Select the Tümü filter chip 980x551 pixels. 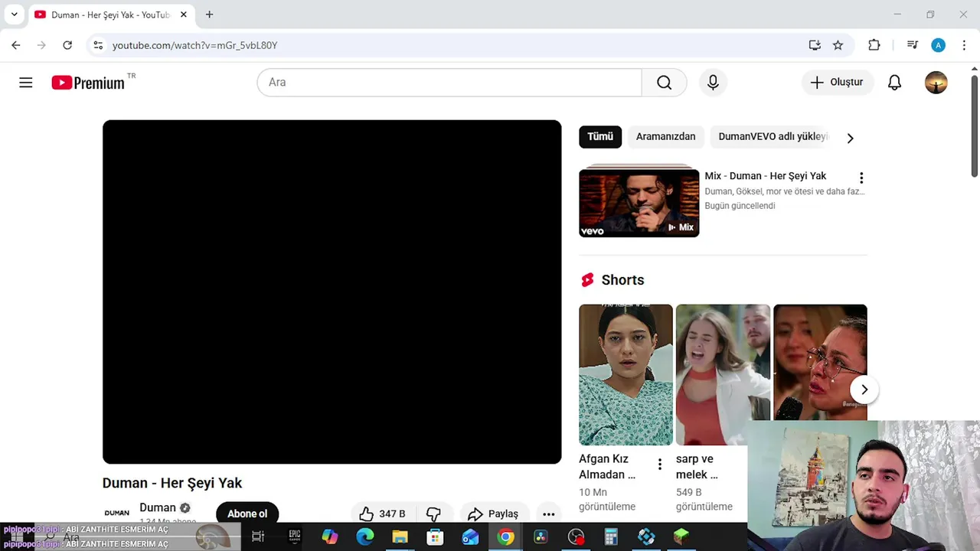coord(600,136)
